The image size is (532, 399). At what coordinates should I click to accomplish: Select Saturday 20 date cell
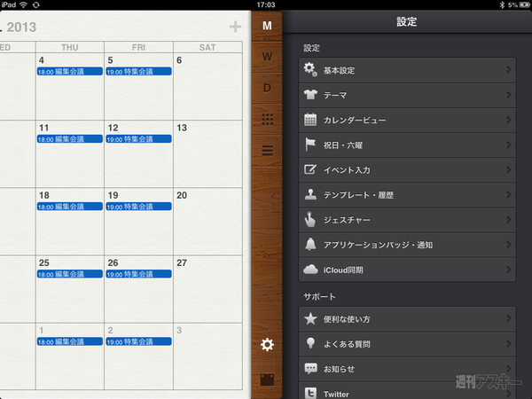[x=207, y=221]
